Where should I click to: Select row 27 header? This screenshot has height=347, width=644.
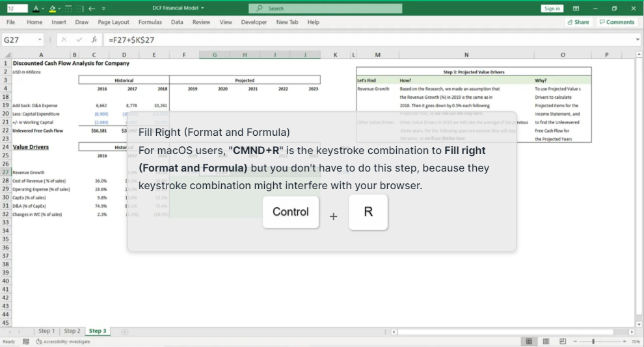coord(6,172)
